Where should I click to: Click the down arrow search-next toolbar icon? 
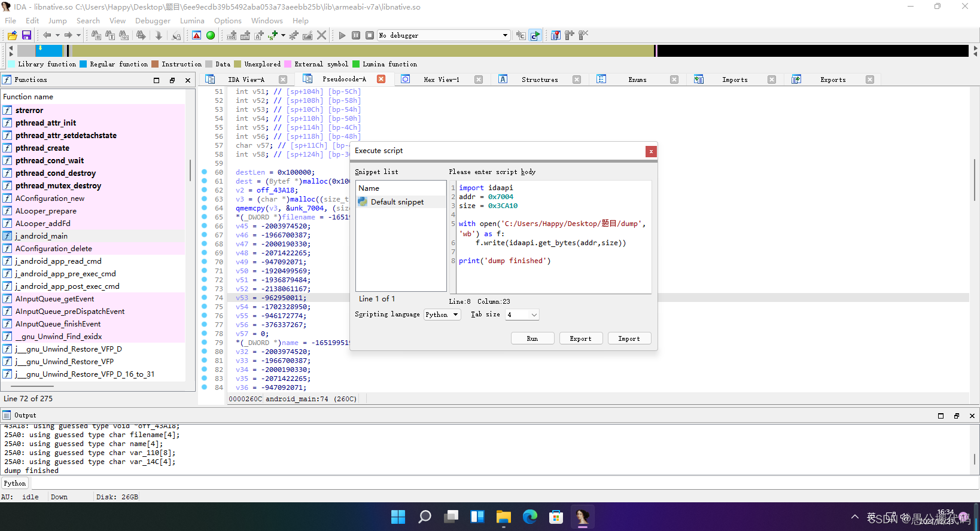[x=159, y=35]
